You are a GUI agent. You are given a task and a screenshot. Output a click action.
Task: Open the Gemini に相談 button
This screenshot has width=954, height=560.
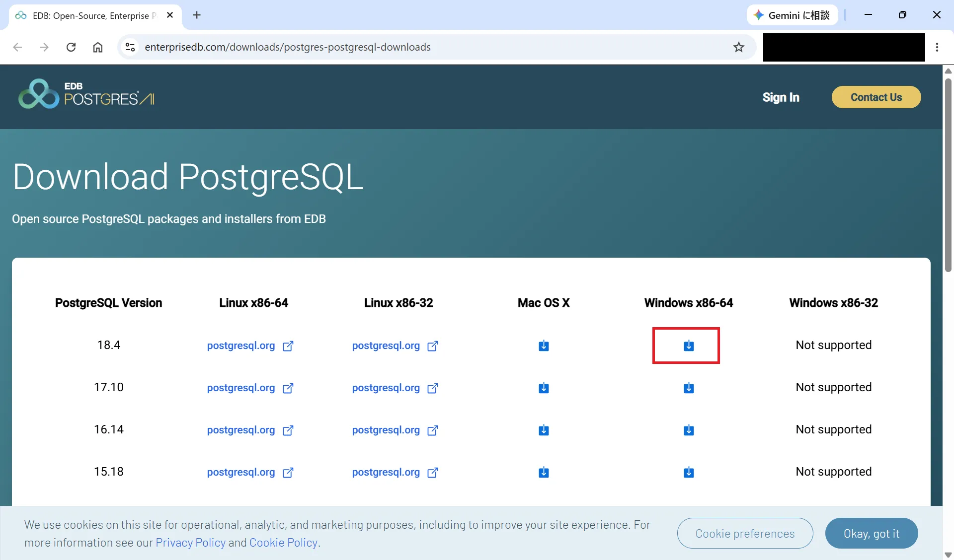[x=792, y=15]
